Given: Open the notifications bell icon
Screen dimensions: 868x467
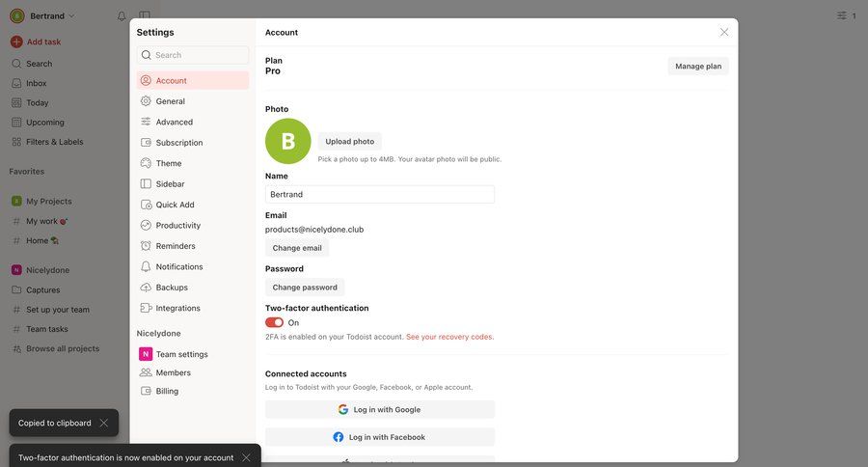Looking at the screenshot, I should 122,16.
